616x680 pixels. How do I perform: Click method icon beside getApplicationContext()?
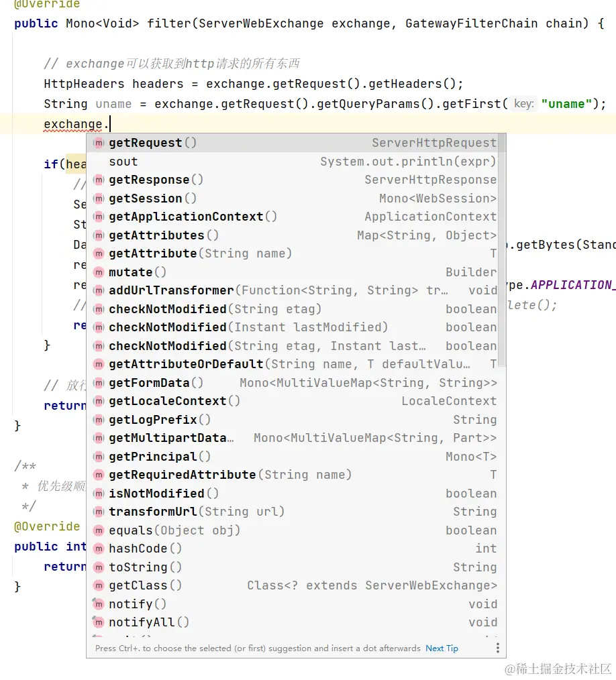(x=99, y=217)
